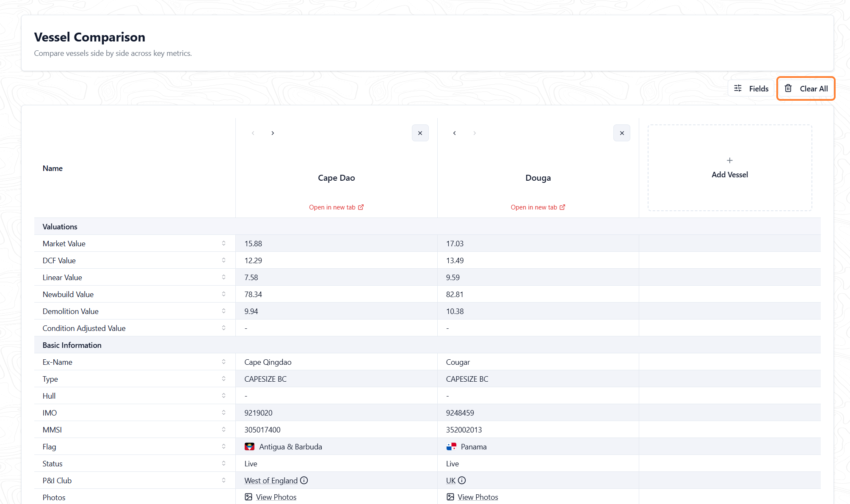
Task: Select Douga market value 17.03
Action: click(x=455, y=243)
